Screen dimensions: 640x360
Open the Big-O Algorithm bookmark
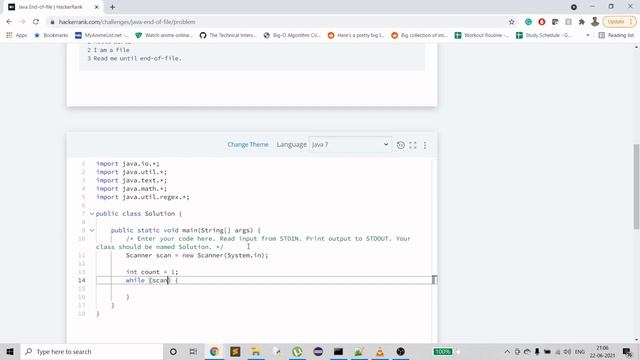(292, 35)
